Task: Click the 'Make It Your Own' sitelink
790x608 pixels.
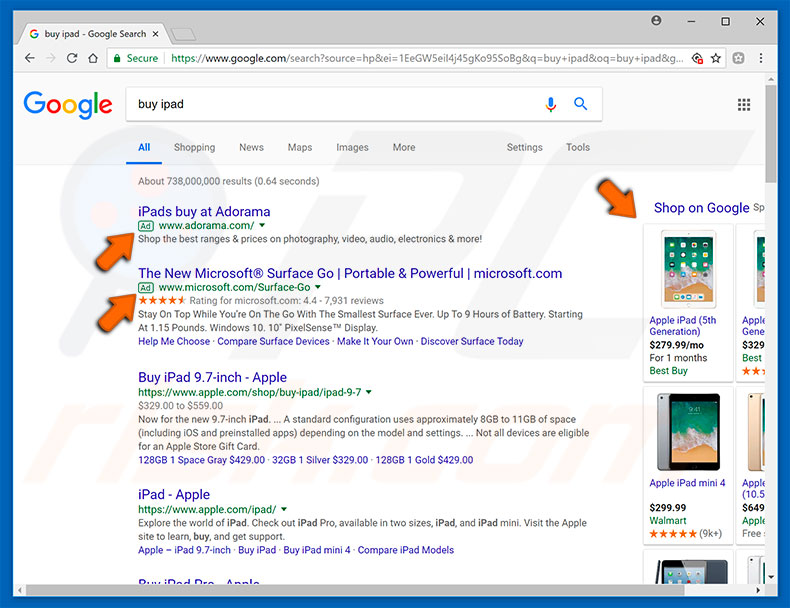Action: pyautogui.click(x=375, y=341)
